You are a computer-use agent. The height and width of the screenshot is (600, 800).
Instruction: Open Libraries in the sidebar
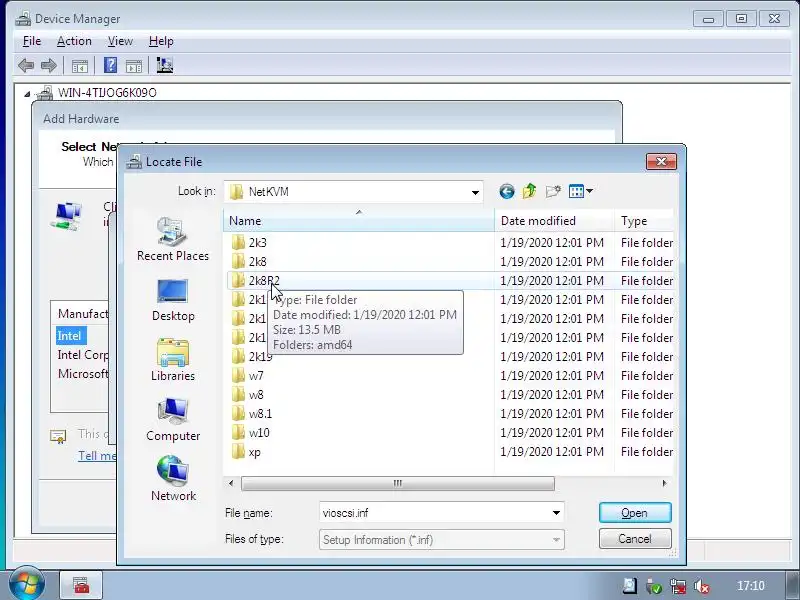coord(173,360)
